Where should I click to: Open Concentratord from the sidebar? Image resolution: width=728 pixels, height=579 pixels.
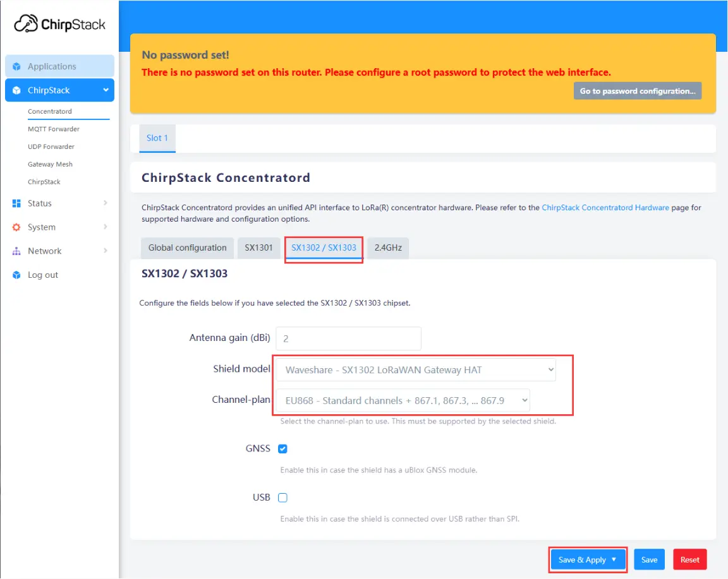(51, 111)
